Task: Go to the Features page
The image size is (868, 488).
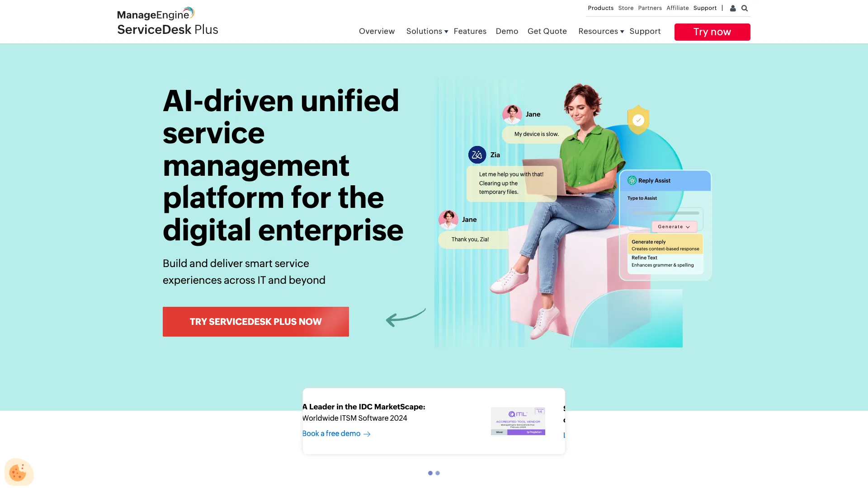Action: tap(470, 31)
